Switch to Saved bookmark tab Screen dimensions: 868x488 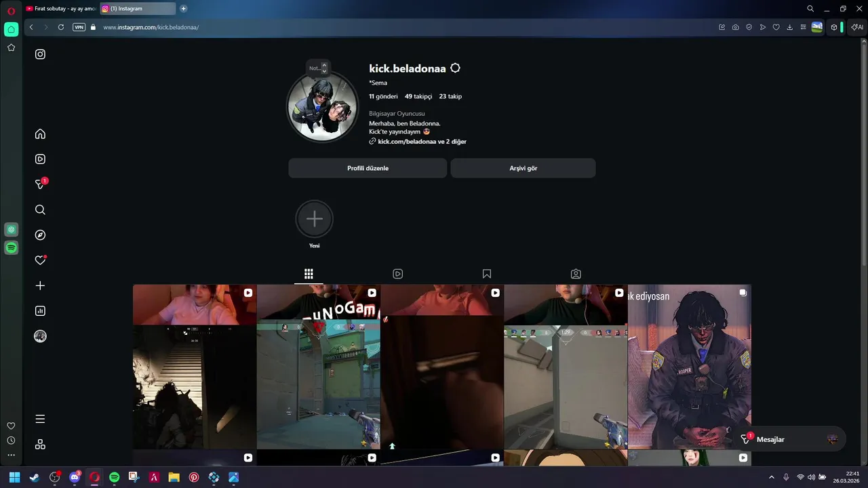pos(487,274)
